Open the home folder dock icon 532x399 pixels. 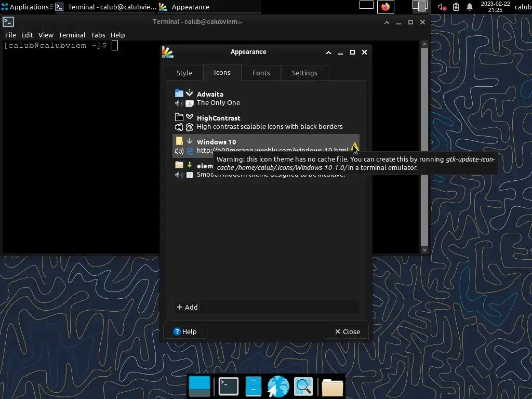click(x=332, y=387)
